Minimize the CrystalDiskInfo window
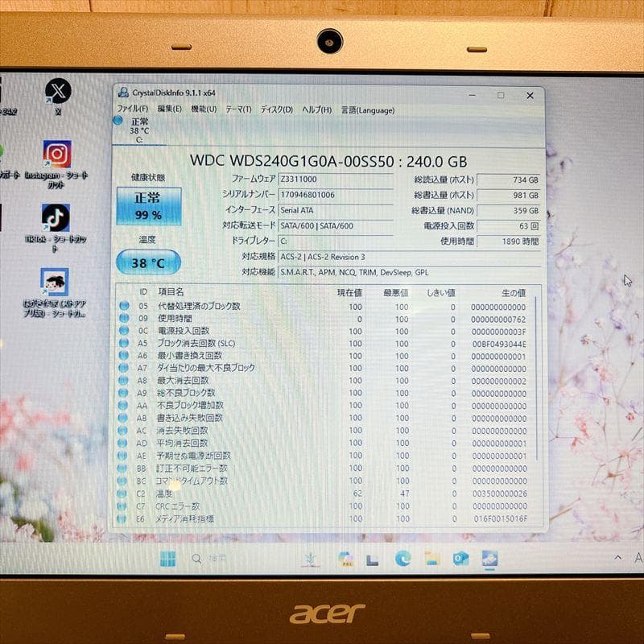Image resolution: width=644 pixels, height=644 pixels. (x=473, y=95)
